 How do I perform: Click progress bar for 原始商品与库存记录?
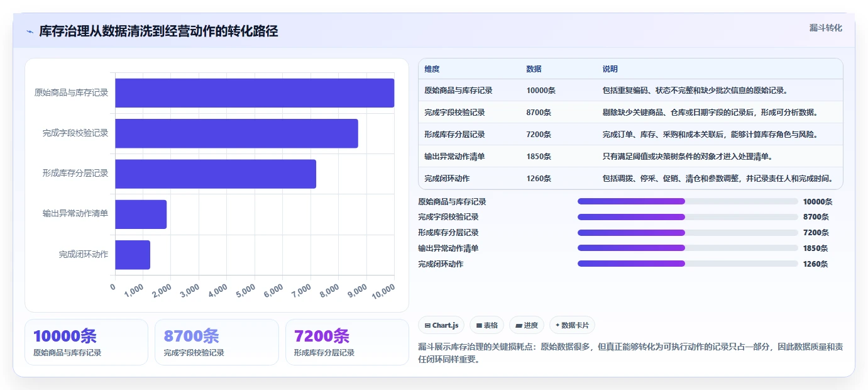[x=688, y=201]
